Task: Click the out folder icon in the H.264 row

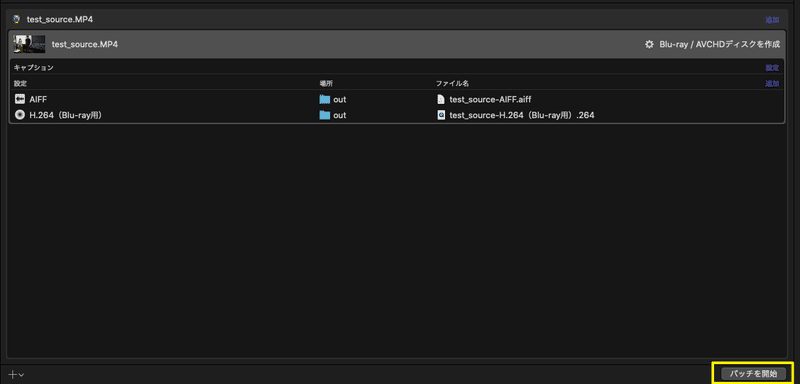Action: tap(325, 115)
